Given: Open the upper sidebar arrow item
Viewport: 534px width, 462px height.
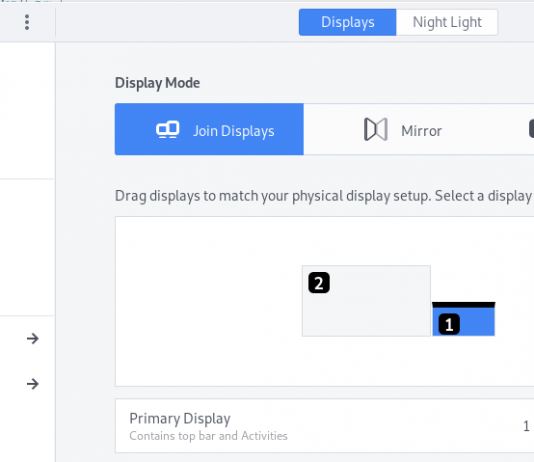Looking at the screenshot, I should pos(33,338).
